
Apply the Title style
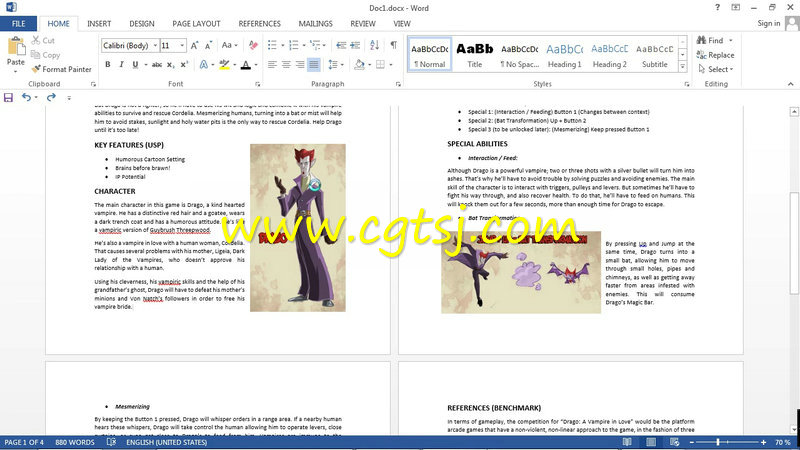474,54
